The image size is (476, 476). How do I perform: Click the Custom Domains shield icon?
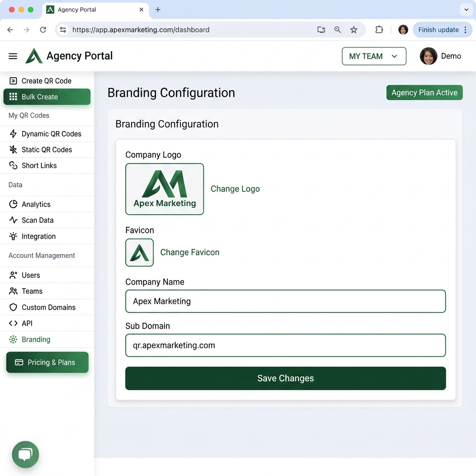coord(13,307)
